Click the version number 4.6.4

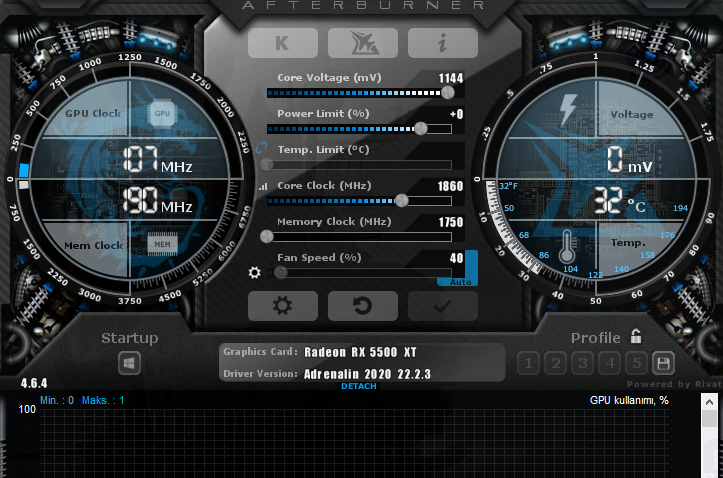click(34, 383)
